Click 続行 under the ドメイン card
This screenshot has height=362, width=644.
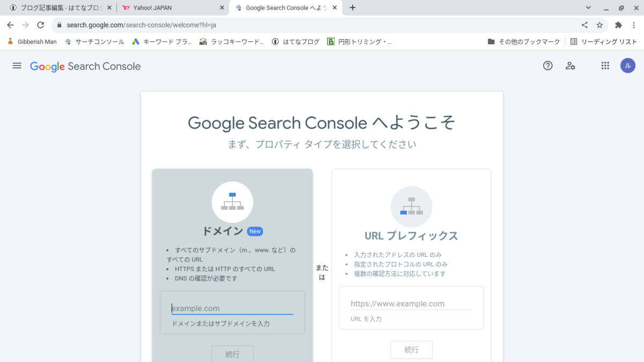point(232,354)
